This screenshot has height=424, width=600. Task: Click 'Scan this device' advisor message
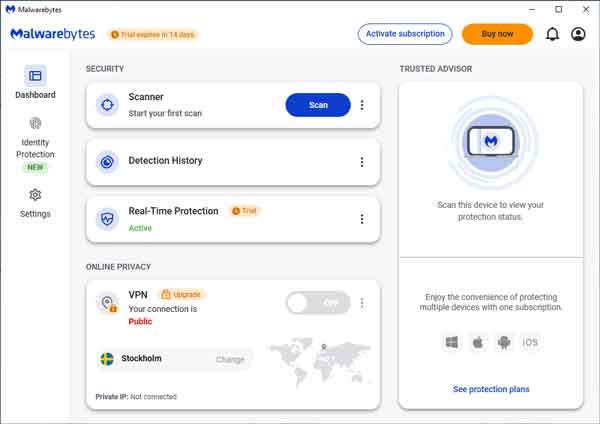pos(491,211)
